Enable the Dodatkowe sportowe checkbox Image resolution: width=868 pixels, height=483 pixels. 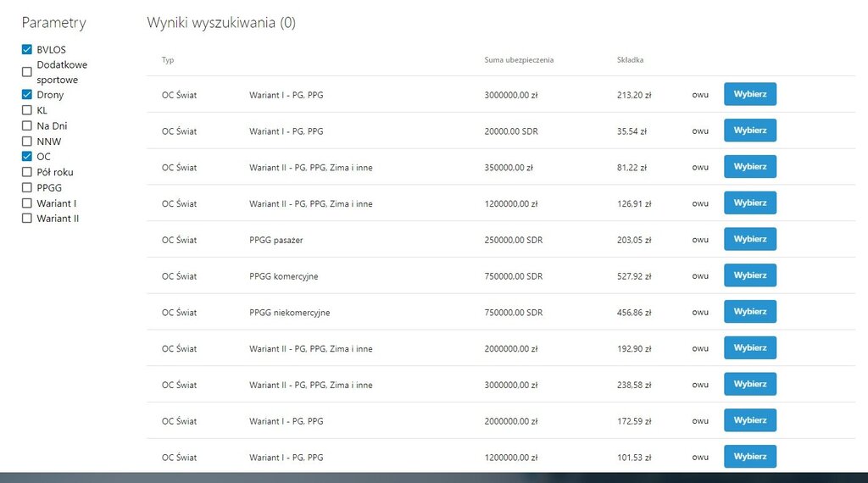[x=27, y=72]
